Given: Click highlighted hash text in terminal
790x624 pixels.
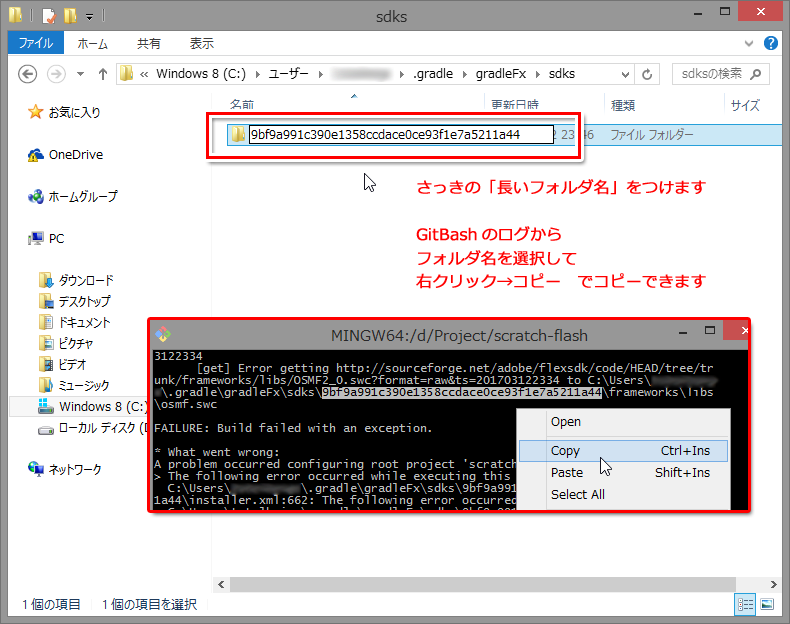Looking at the screenshot, I should point(462,392).
